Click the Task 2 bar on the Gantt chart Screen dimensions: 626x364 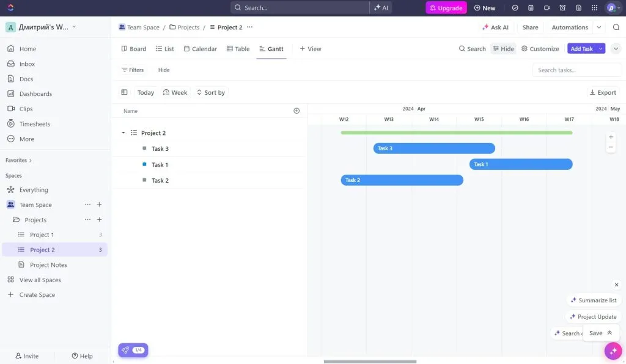[402, 180]
